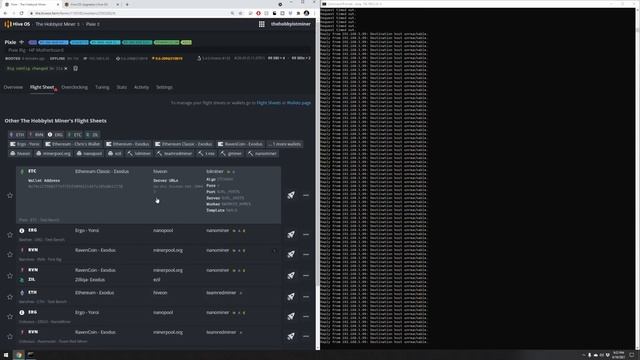Open the rig Settings tab
This screenshot has width=640, height=360.
[x=164, y=87]
